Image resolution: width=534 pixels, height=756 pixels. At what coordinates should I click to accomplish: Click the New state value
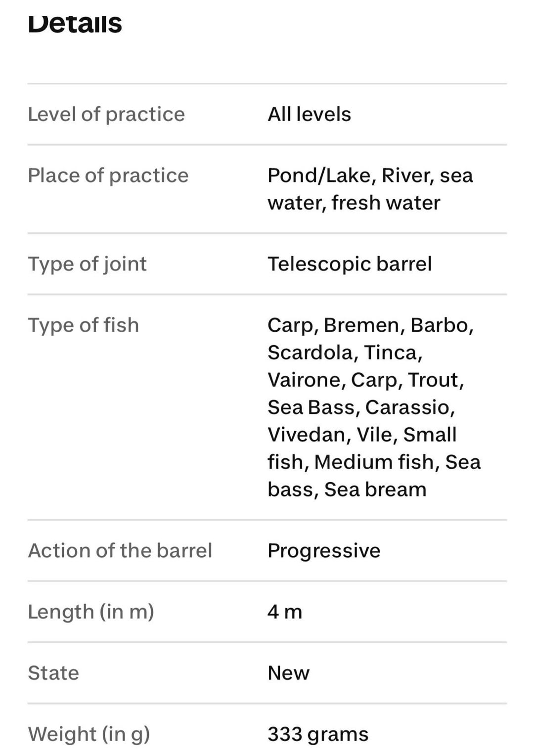(288, 673)
